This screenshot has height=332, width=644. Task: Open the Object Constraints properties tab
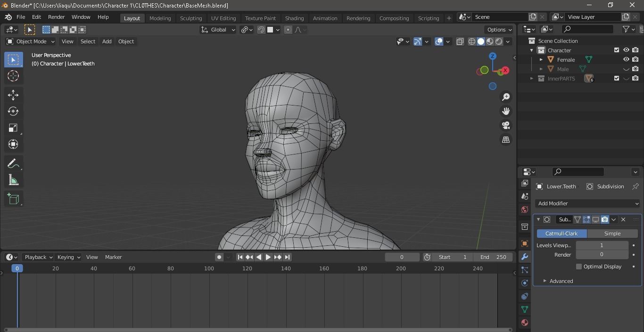(525, 296)
